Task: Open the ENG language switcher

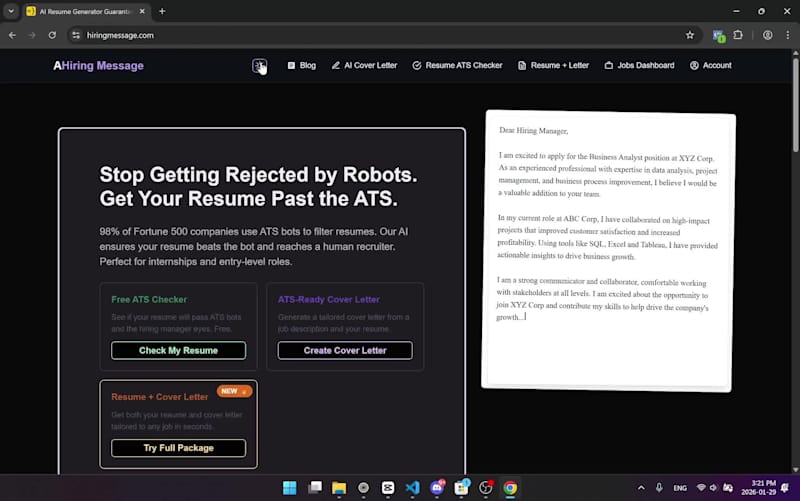Action: click(x=680, y=488)
